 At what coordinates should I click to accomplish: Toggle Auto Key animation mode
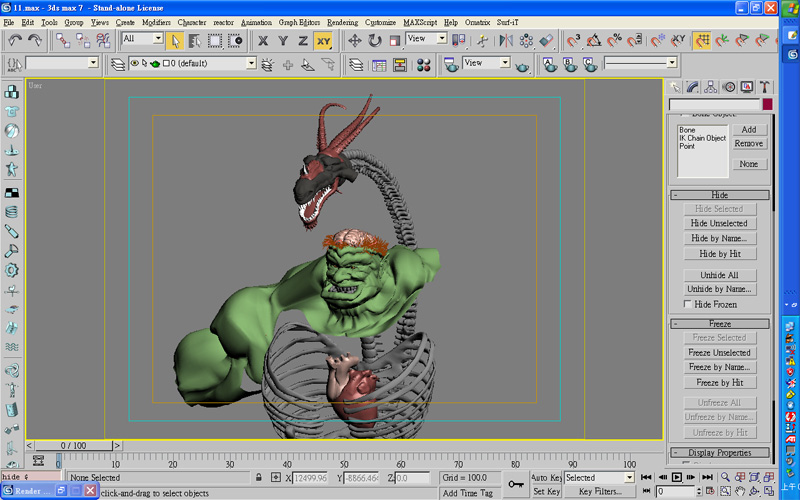546,478
